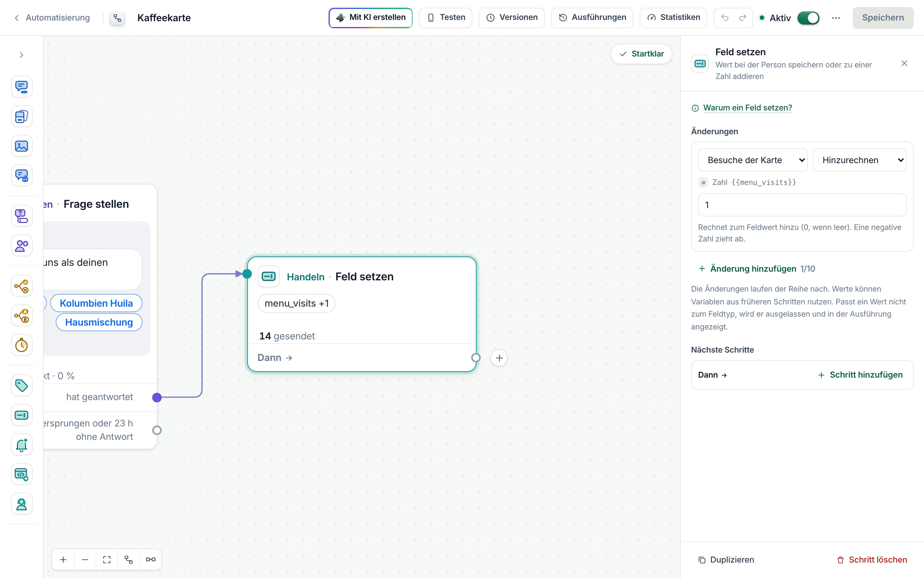This screenshot has width=924, height=578.
Task: Click the Startklar status badge
Action: 641,54
